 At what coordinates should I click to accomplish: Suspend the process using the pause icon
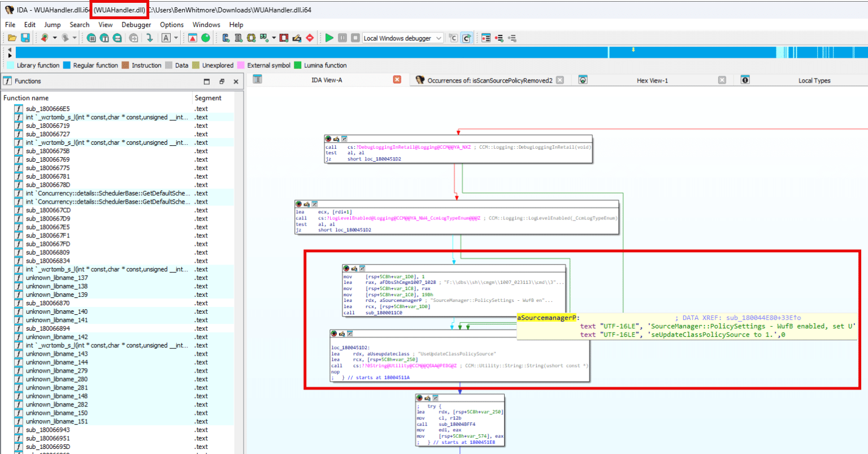[342, 38]
